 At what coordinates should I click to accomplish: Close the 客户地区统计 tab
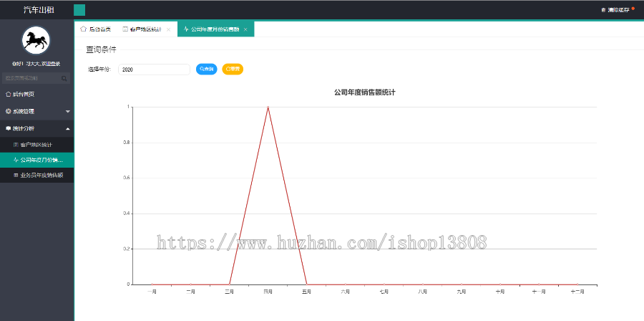(168, 29)
